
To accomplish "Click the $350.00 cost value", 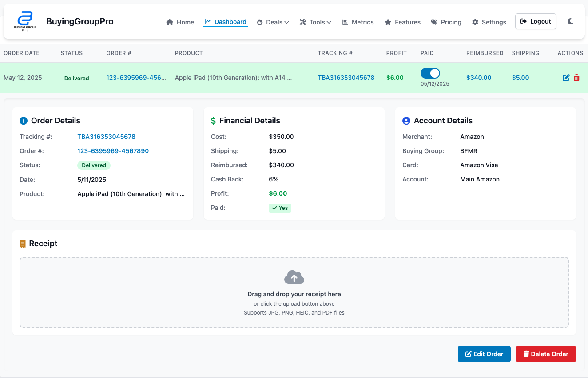I will pyautogui.click(x=281, y=137).
